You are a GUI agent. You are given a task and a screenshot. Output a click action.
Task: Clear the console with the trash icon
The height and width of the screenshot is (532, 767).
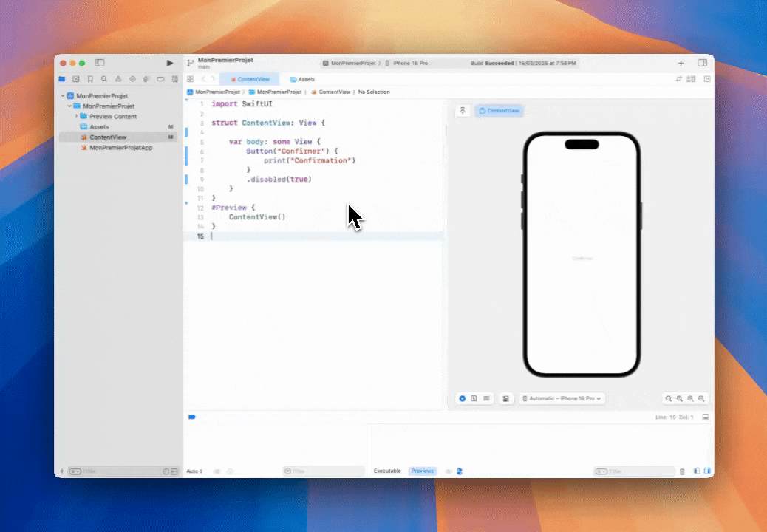(682, 471)
